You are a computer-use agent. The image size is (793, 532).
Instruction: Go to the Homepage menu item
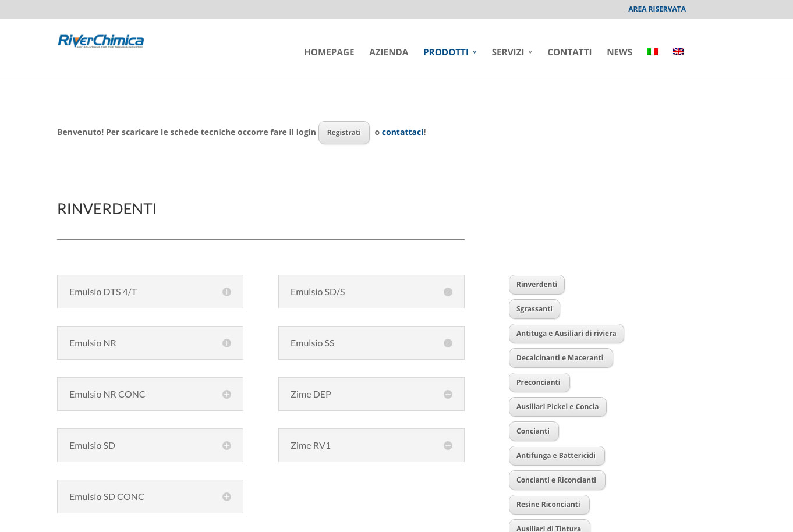[x=329, y=52]
